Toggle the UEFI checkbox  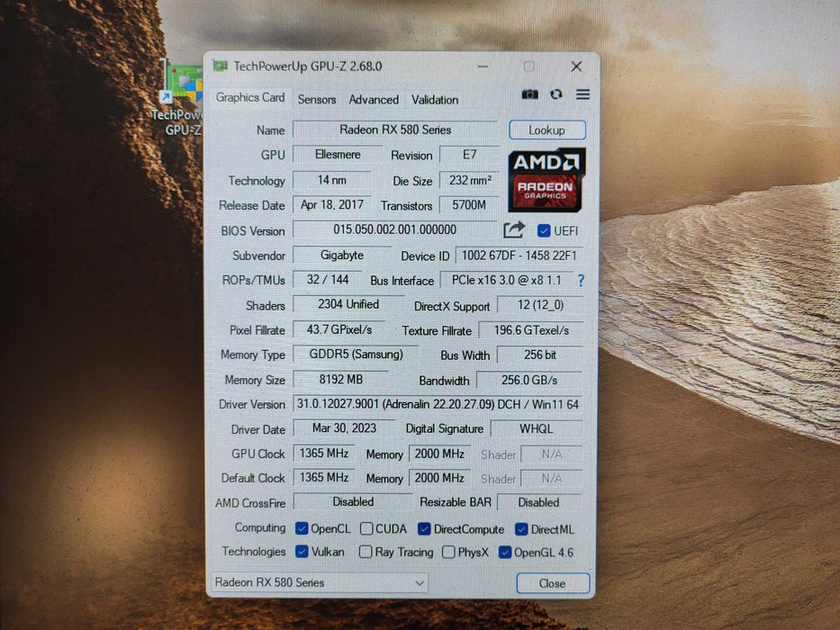click(544, 230)
